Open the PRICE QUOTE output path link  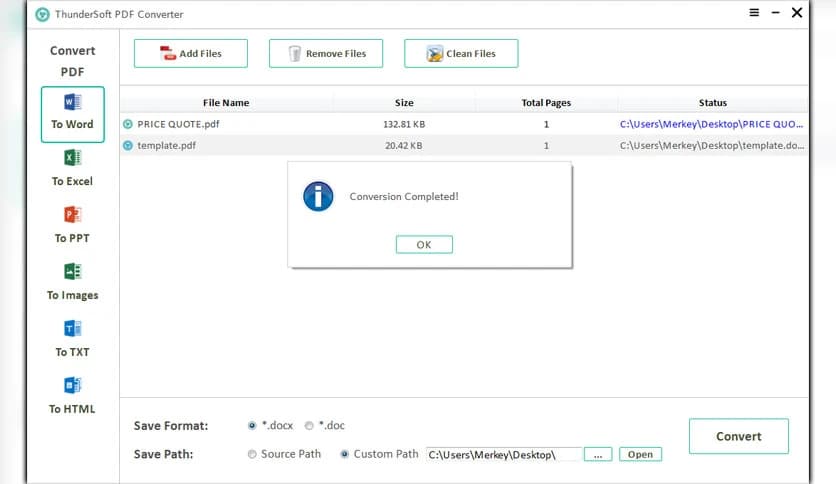pos(711,124)
